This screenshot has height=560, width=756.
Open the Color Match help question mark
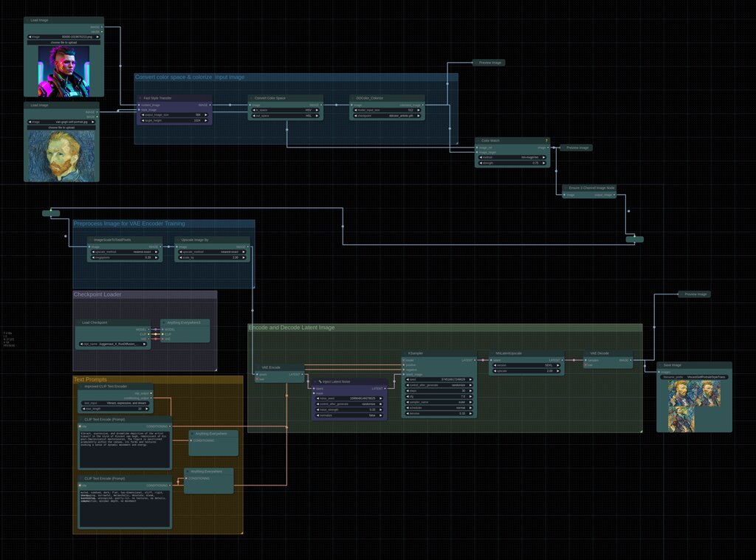[546, 141]
